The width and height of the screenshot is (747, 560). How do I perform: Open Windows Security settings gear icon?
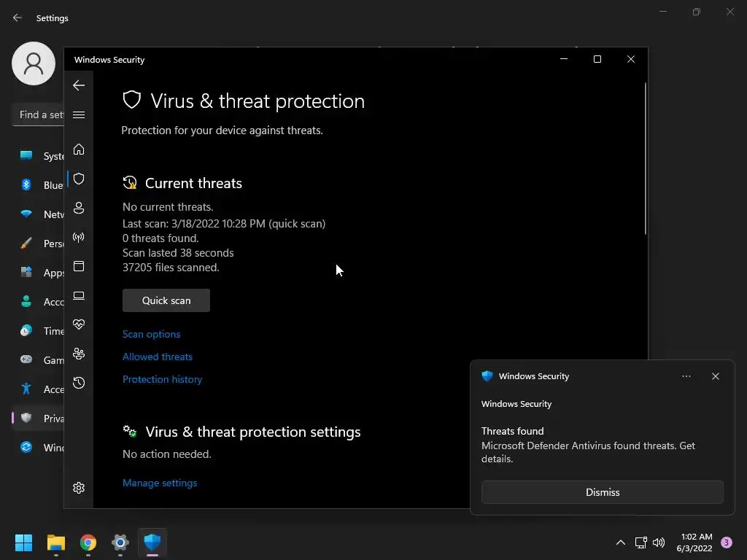tap(79, 488)
